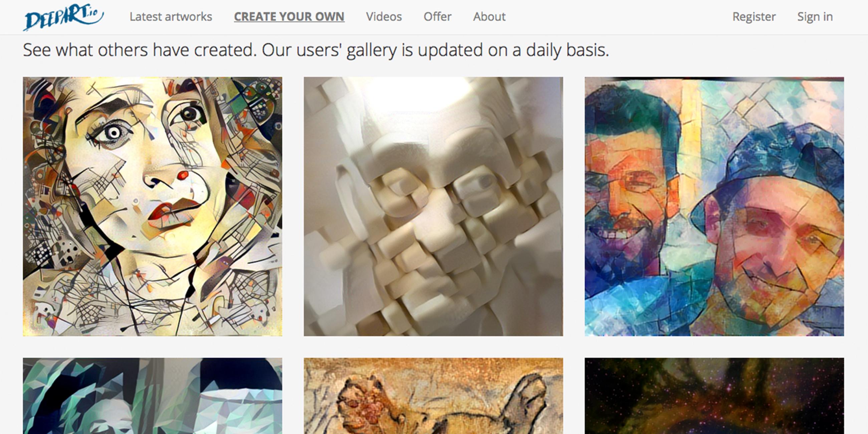The width and height of the screenshot is (868, 434).
Task: Open the cave-painting style animal artwork
Action: point(433,396)
